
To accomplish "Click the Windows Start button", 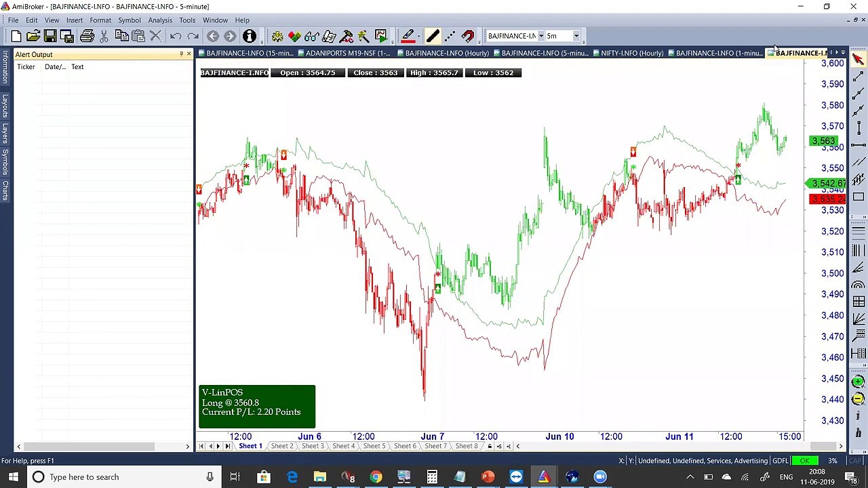I will tap(13, 477).
